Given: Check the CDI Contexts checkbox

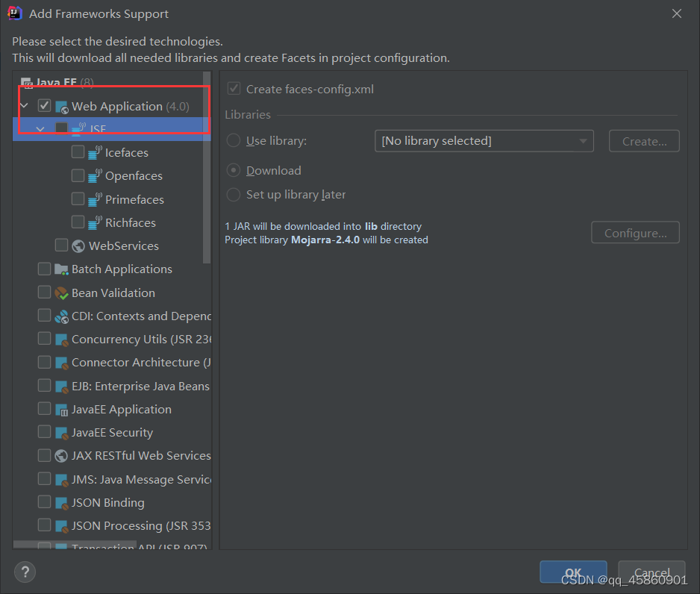Looking at the screenshot, I should coord(44,315).
